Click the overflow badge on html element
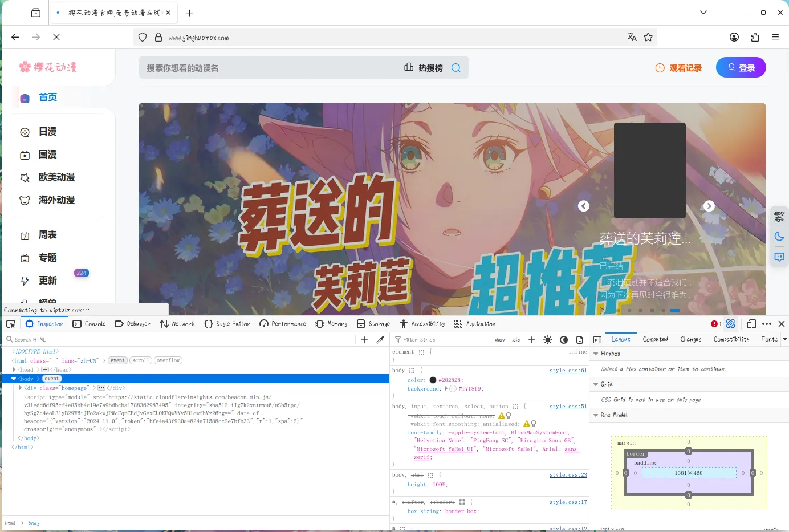The height and width of the screenshot is (532, 789). pyautogui.click(x=168, y=360)
